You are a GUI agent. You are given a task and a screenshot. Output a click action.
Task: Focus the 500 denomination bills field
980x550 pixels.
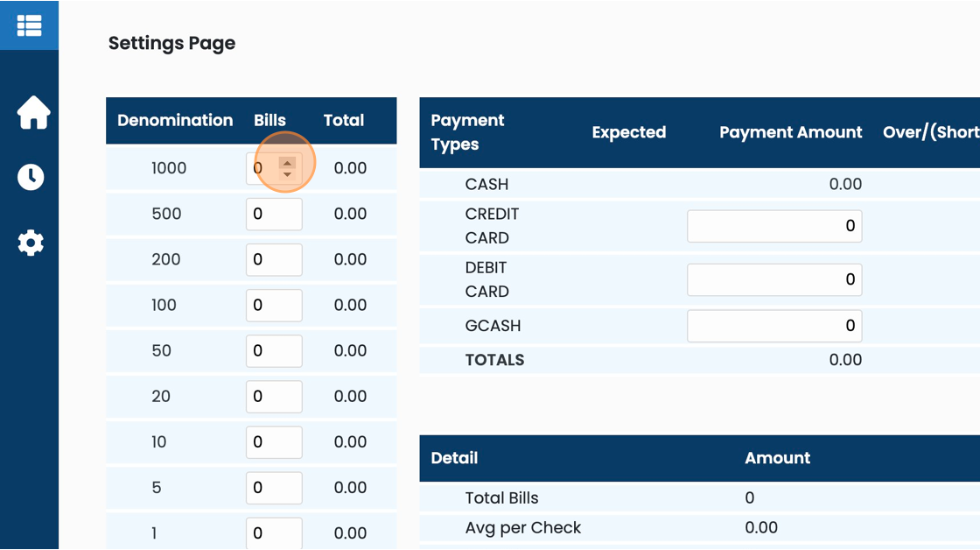point(274,214)
